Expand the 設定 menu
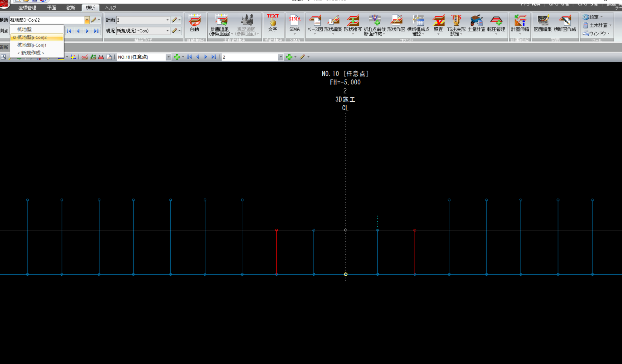 (593, 17)
